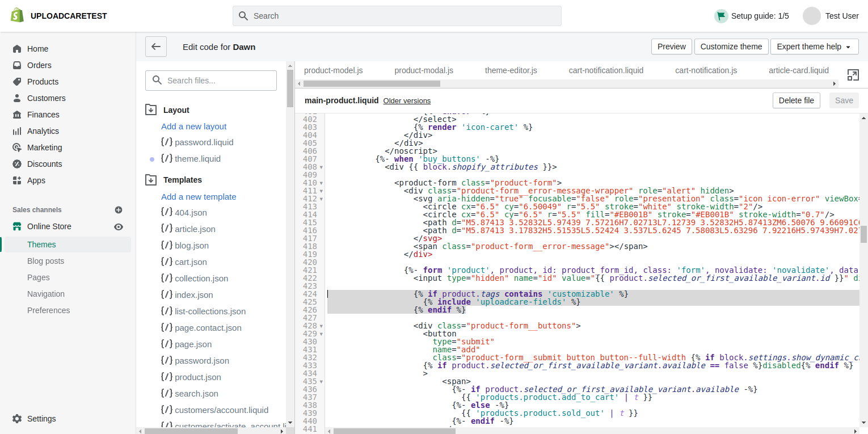The height and width of the screenshot is (434, 868).
Task: Go to Discounts in the sidebar
Action: (44, 164)
